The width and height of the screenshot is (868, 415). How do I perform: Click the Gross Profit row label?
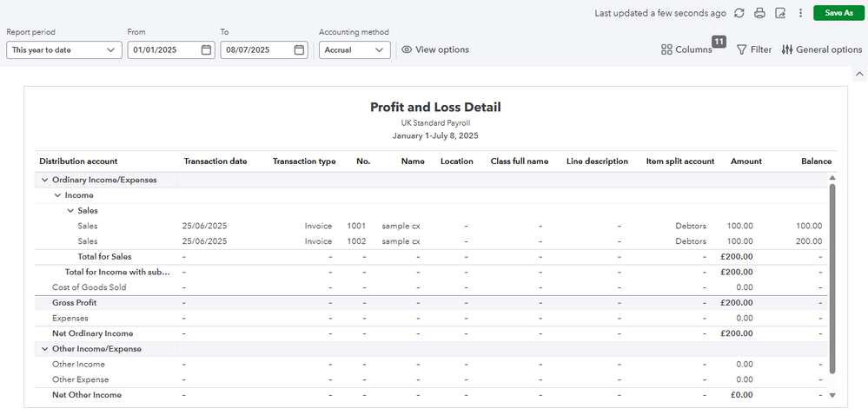point(75,303)
